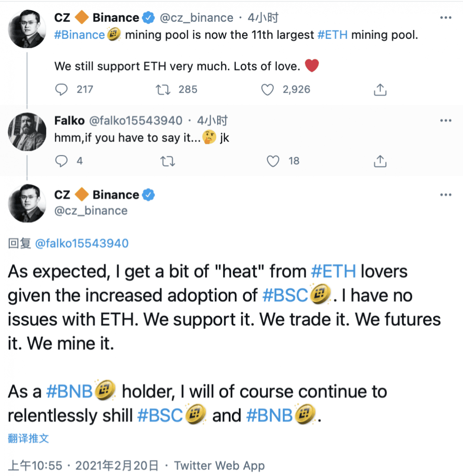Share Falko's reply tweet
The image size is (463, 476).
tap(380, 161)
